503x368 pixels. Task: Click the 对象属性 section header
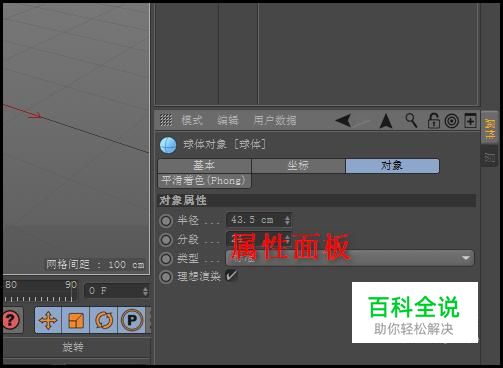tap(317, 201)
